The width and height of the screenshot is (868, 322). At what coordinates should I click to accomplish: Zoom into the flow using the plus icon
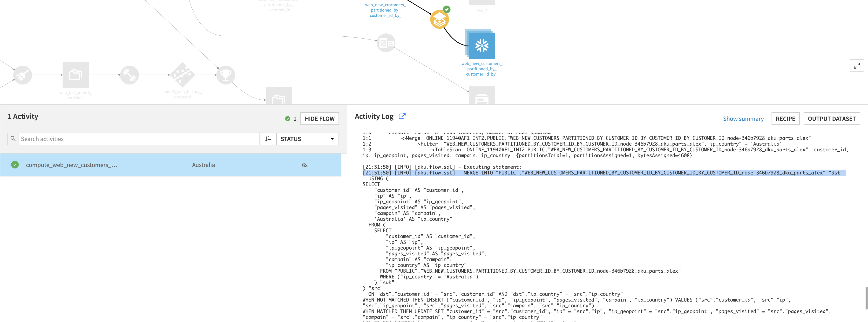857,82
